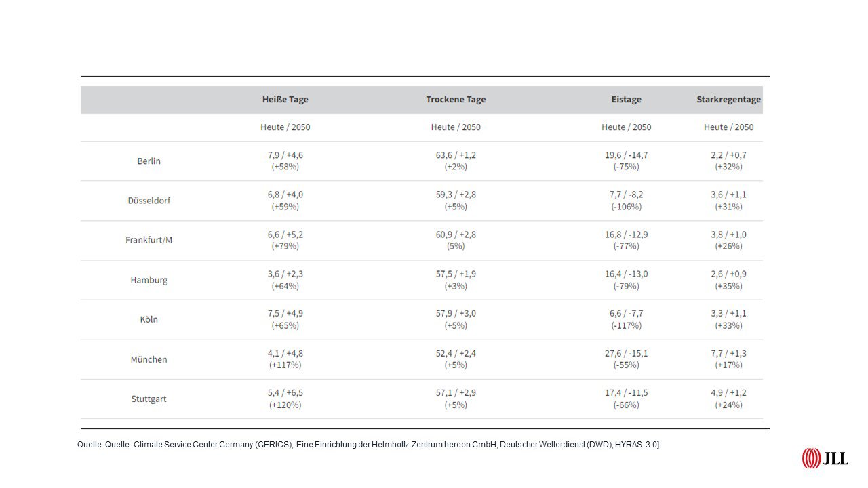868x488 pixels.
Task: Select the Starkregentage column header
Action: [729, 99]
